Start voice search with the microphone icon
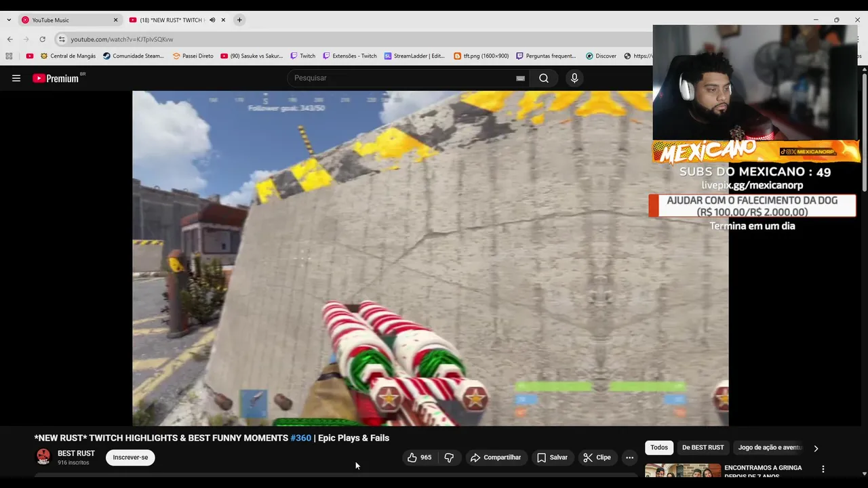The height and width of the screenshot is (488, 868). pyautogui.click(x=574, y=78)
